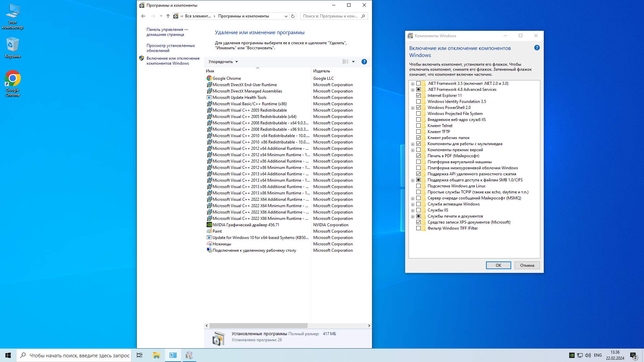The width and height of the screenshot is (644, 362).
Task: Enable Подсистема Windows для Linux checkbox
Action: [418, 186]
